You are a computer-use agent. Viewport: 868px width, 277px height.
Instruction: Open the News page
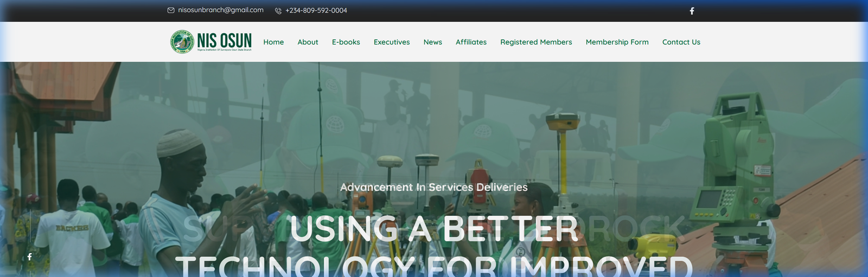[x=433, y=42]
